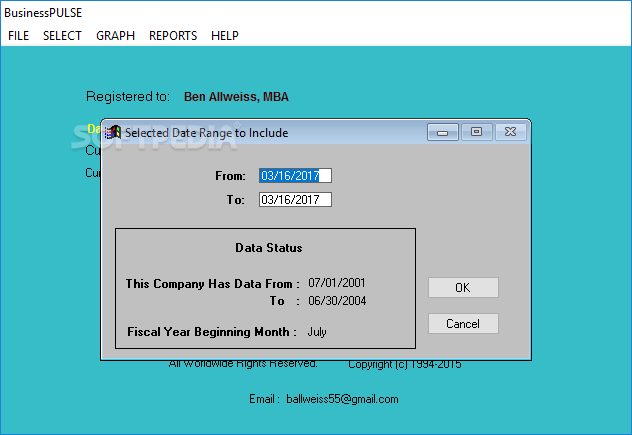Click the fiscal month value July
The height and width of the screenshot is (435, 632).
[317, 332]
